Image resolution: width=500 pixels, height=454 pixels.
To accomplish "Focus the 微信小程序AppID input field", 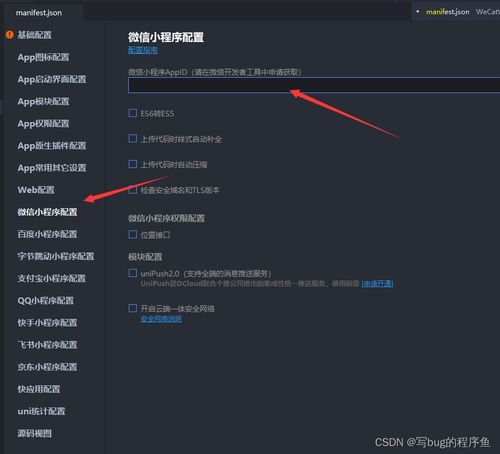I will pyautogui.click(x=314, y=85).
